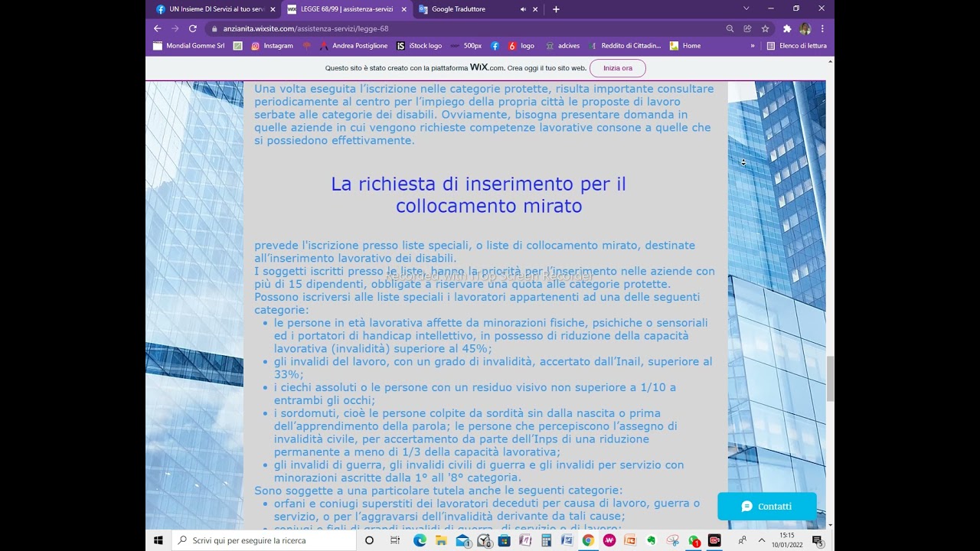Screen dimensions: 980x551
Task: Click the 'Inizia ora' Wix button
Action: [x=618, y=68]
